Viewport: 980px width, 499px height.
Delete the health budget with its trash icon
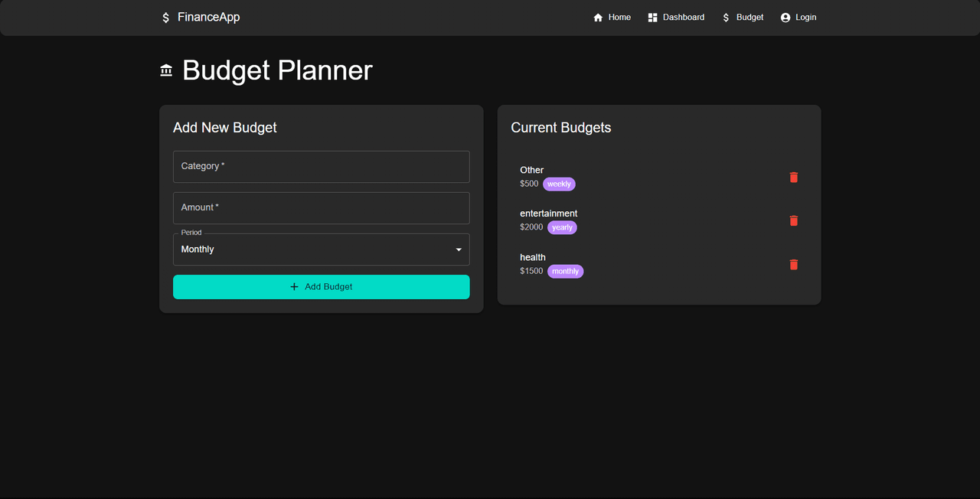coord(793,264)
